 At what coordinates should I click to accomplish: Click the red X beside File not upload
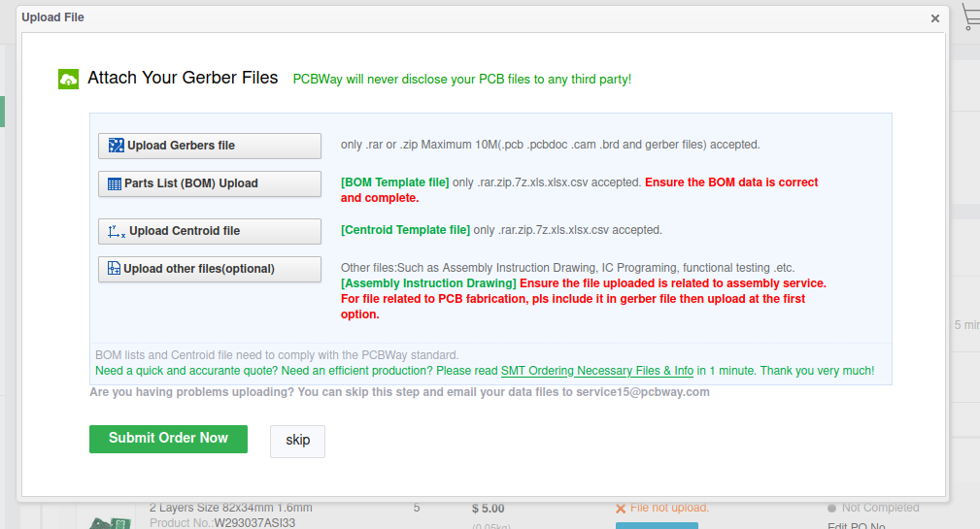tap(621, 508)
